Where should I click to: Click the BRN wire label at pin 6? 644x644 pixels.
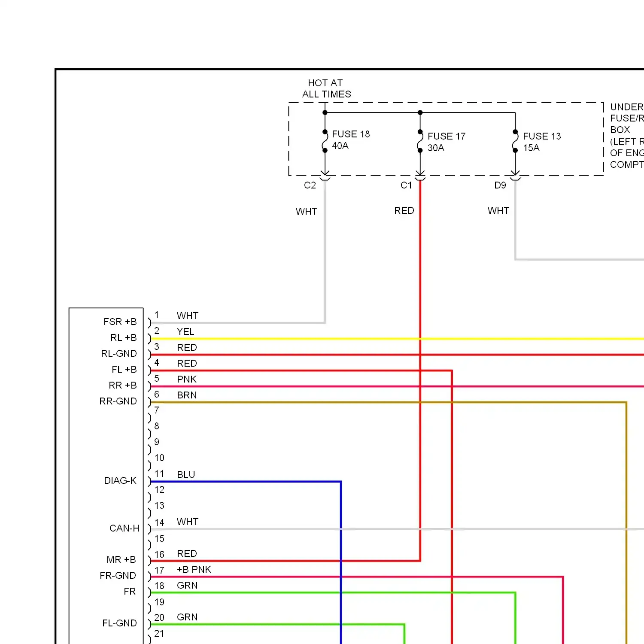[187, 395]
